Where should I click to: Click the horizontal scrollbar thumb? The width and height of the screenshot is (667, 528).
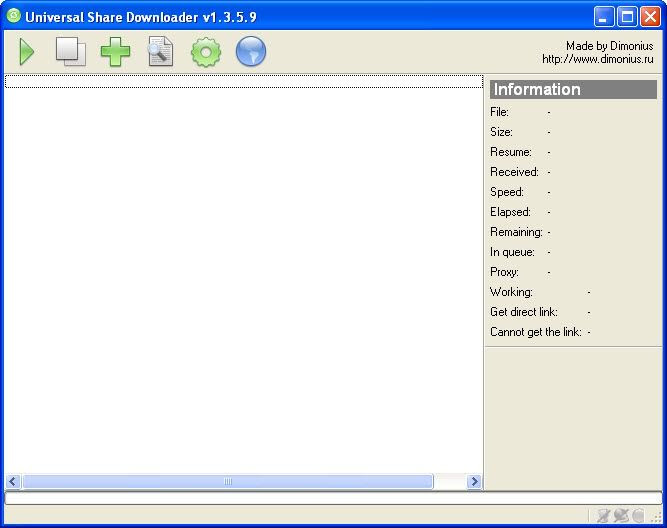pyautogui.click(x=228, y=481)
